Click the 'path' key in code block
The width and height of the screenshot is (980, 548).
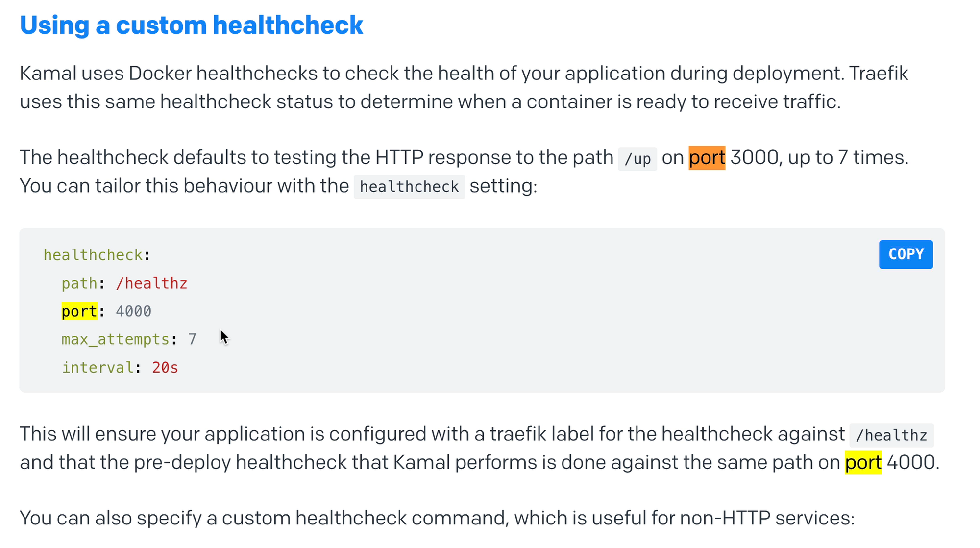79,283
